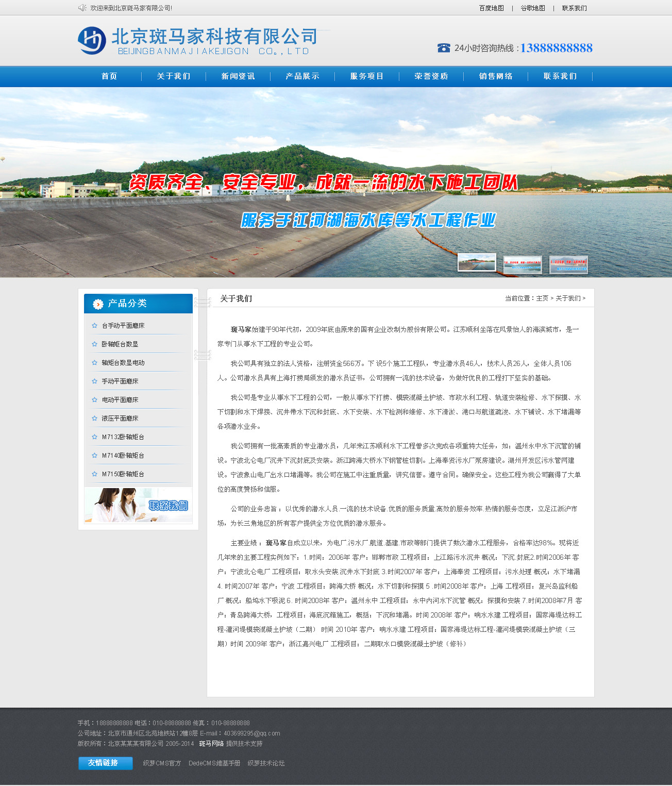Click the 联系我们 sidebar banner image
The height and width of the screenshot is (786, 672).
[138, 505]
